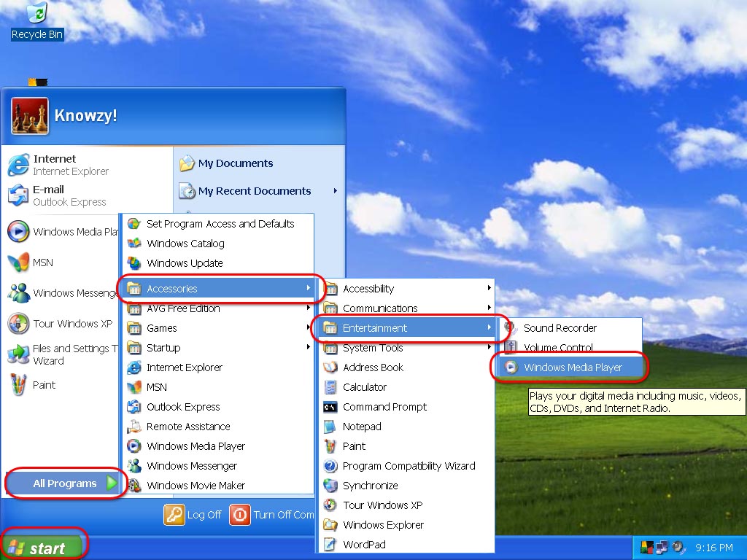This screenshot has width=747, height=560.
Task: Launch Calculator
Action: (x=407, y=387)
